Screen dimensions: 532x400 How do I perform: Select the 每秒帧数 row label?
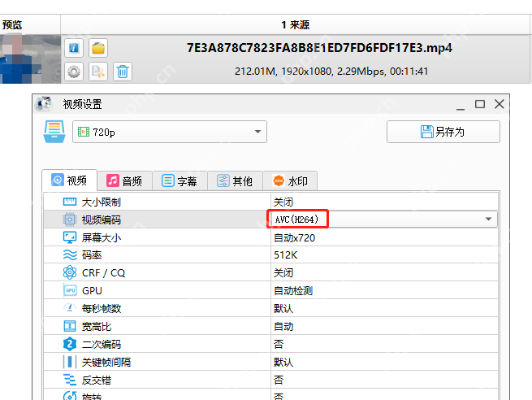tap(101, 308)
